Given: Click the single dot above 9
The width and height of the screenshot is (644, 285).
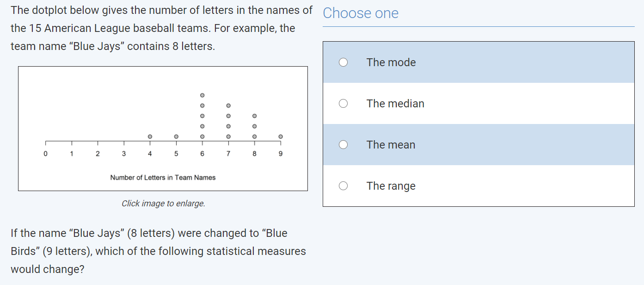Looking at the screenshot, I should [281, 136].
